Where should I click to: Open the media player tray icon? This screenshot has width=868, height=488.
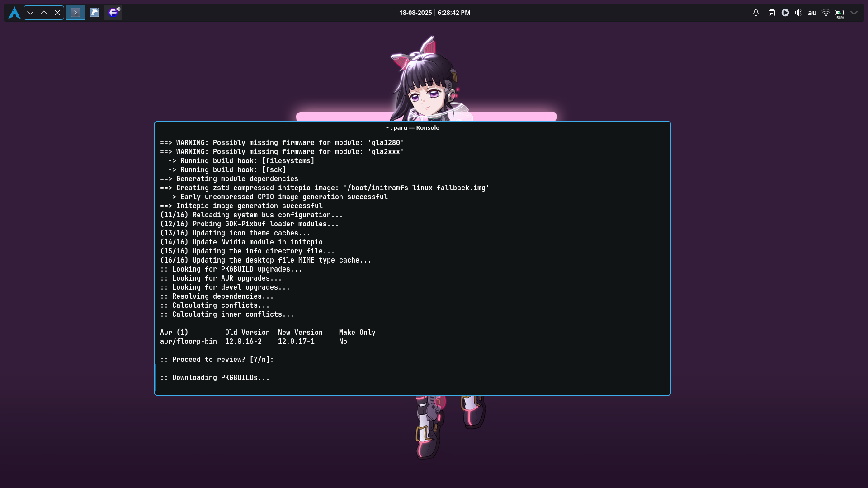(x=785, y=13)
